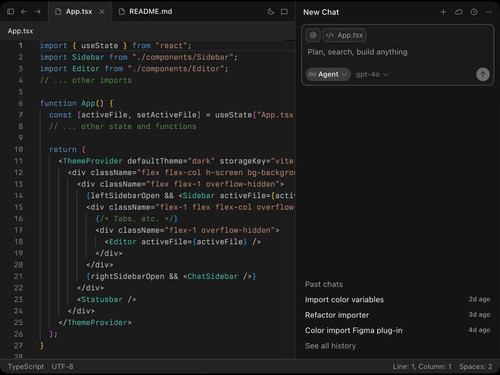The width and height of the screenshot is (500, 375).
Task: Toggle dark mode moon icon
Action: tap(271, 12)
